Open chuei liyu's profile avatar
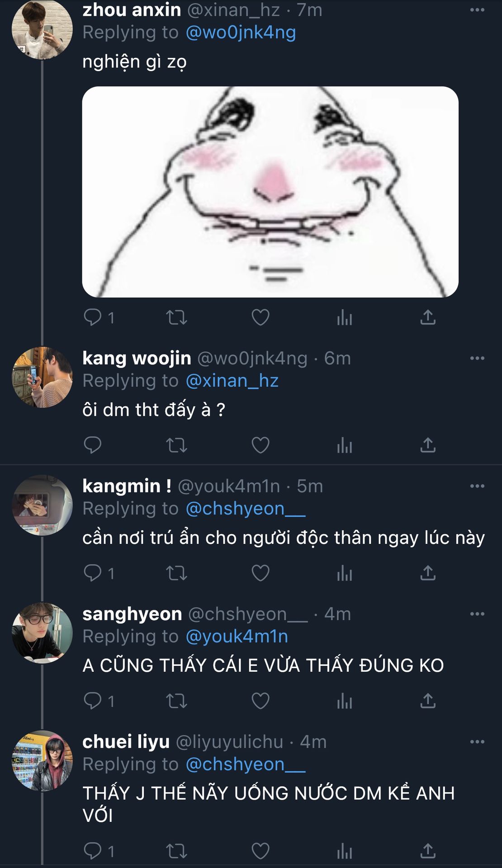Image resolution: width=502 pixels, height=868 pixels. tap(42, 761)
